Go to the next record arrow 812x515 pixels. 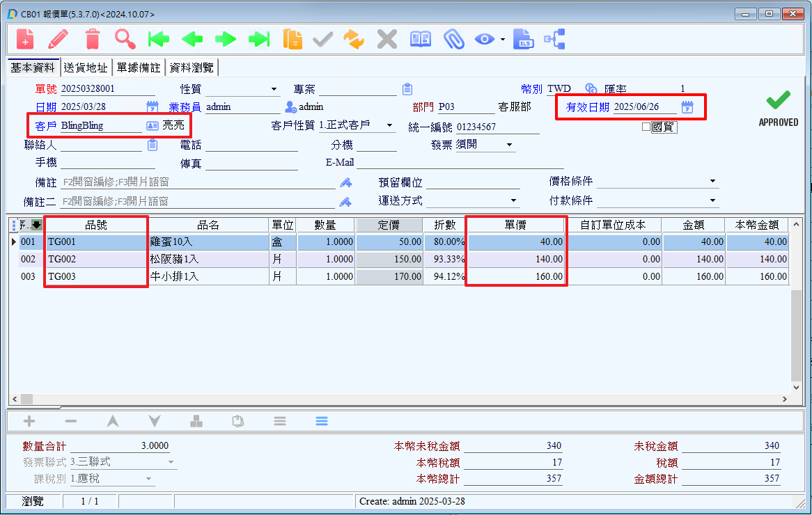pos(226,39)
